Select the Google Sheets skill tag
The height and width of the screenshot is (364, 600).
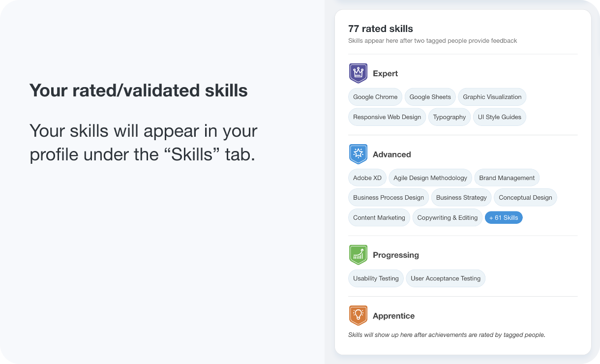(430, 97)
